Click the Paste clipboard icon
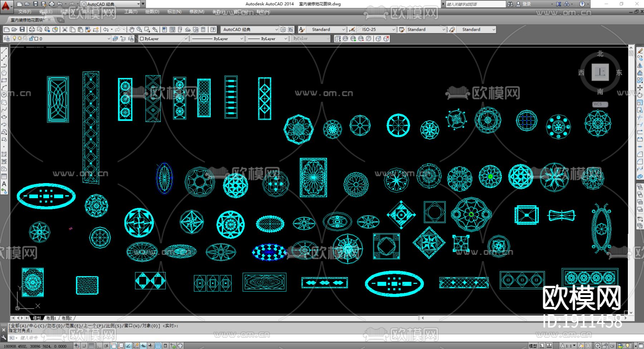The width and height of the screenshot is (644, 349). point(80,29)
